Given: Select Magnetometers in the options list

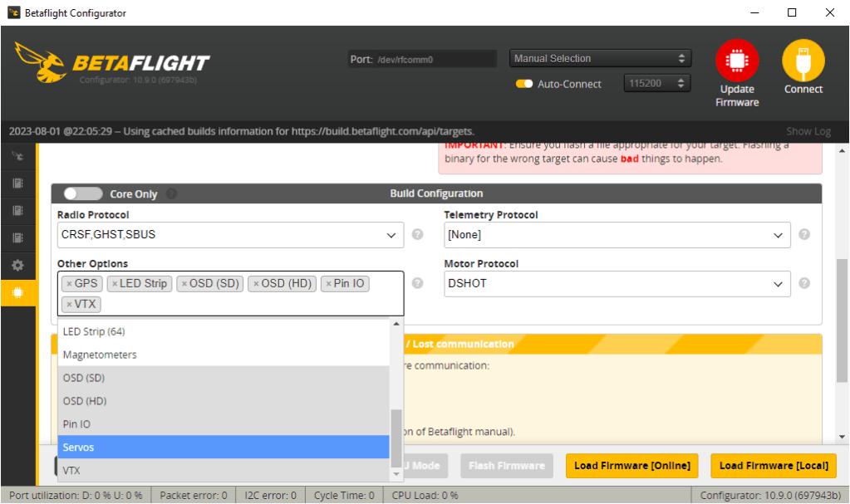Looking at the screenshot, I should pos(224,355).
